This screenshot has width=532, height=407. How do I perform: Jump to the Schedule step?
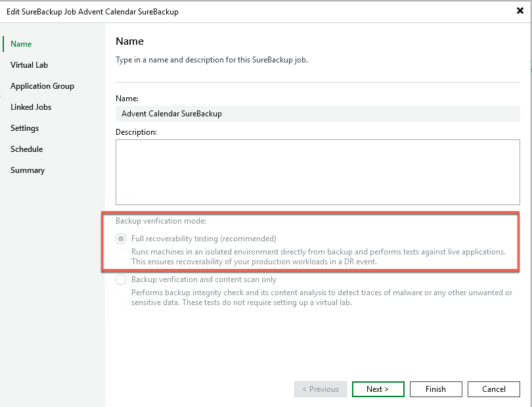pos(26,149)
